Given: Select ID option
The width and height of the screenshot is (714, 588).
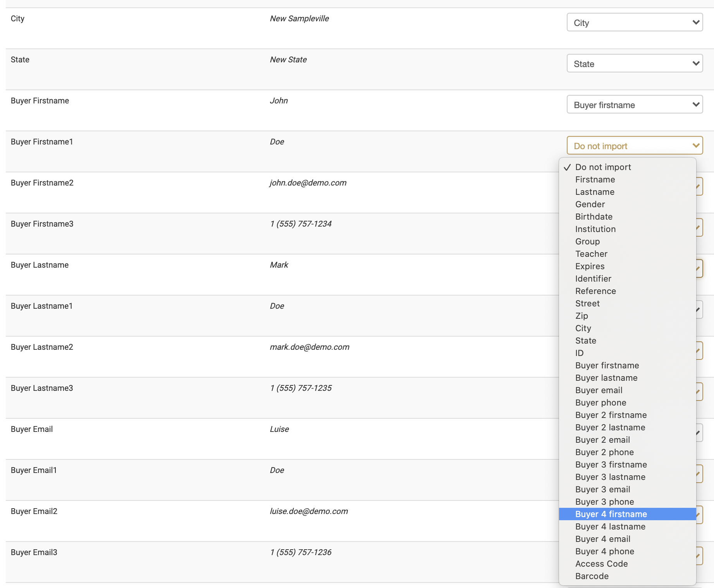Looking at the screenshot, I should (628, 353).
